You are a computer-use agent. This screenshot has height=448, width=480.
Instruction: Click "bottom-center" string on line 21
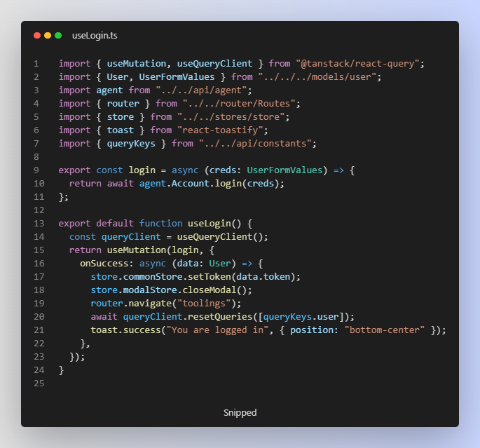pos(385,330)
